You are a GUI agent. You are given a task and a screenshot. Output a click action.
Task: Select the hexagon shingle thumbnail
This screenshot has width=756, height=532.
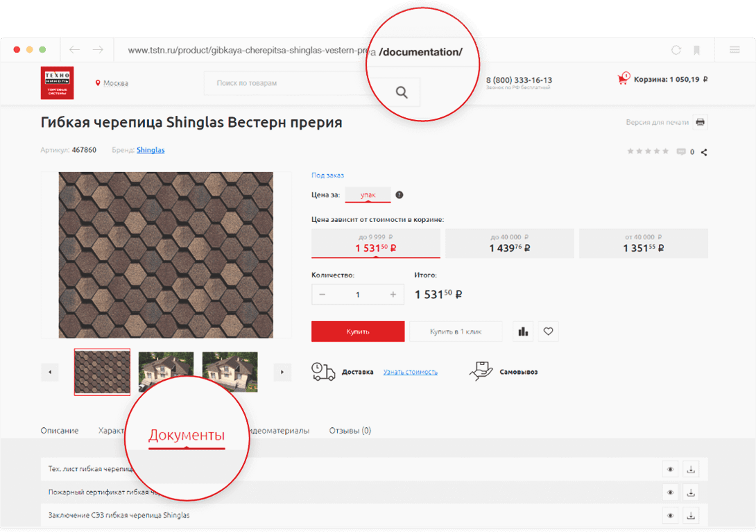coord(102,372)
